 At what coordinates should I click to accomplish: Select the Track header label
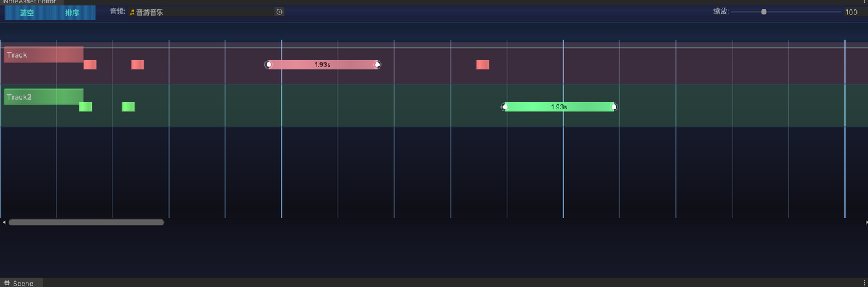(x=44, y=55)
